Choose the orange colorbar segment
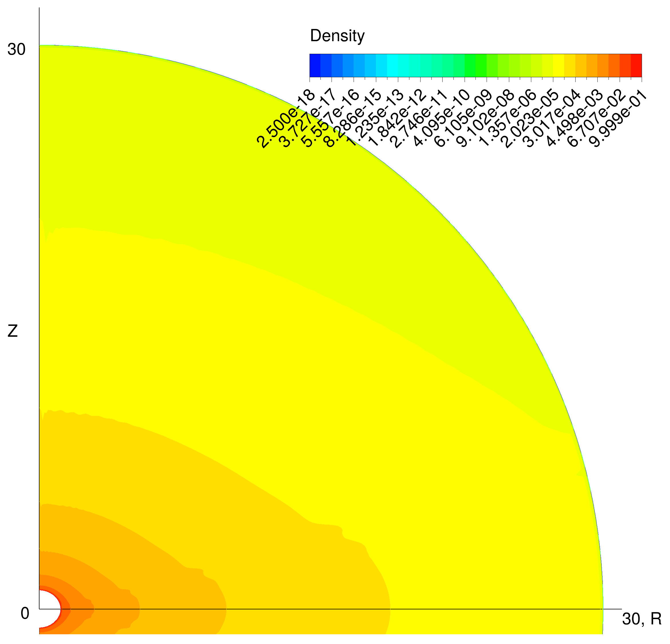Viewport: 670px width, 644px height. pos(603,65)
